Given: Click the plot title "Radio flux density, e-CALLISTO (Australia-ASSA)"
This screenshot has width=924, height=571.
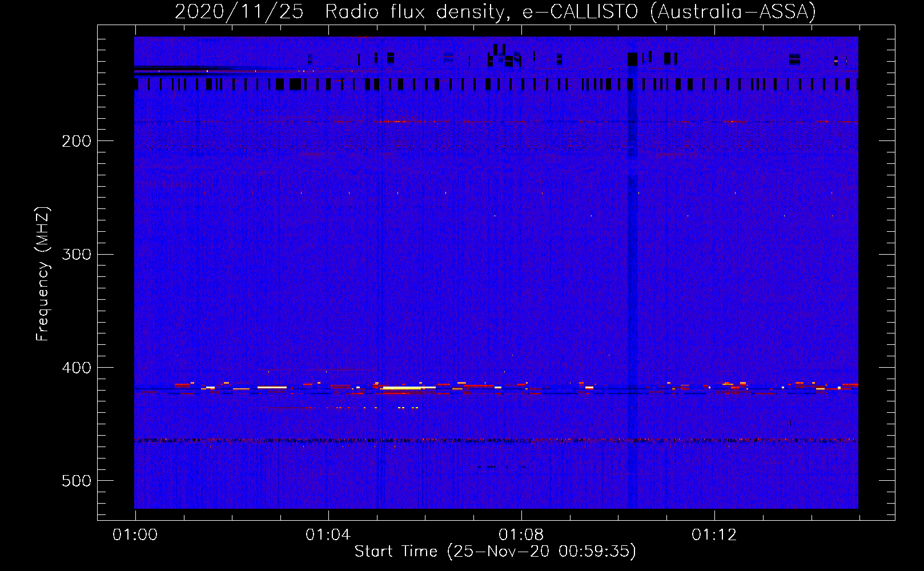Looking at the screenshot, I should pos(571,11).
